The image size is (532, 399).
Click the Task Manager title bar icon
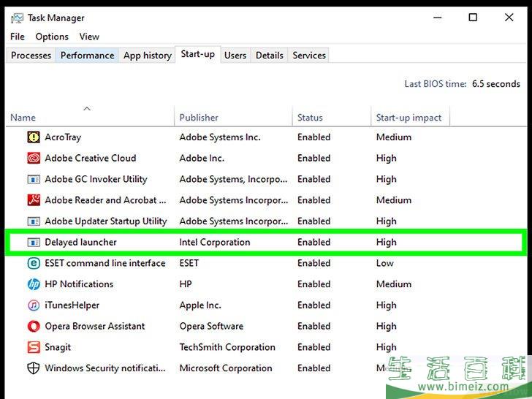tap(17, 18)
